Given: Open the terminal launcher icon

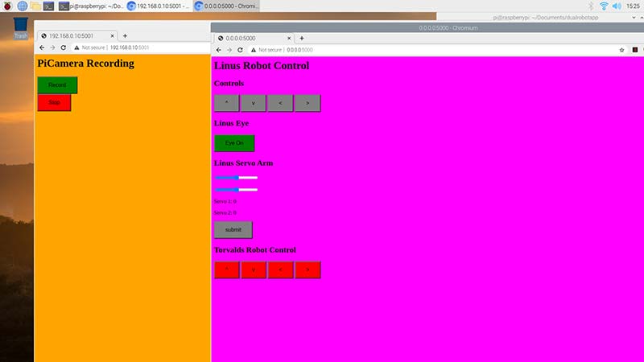Looking at the screenshot, I should (49, 6).
